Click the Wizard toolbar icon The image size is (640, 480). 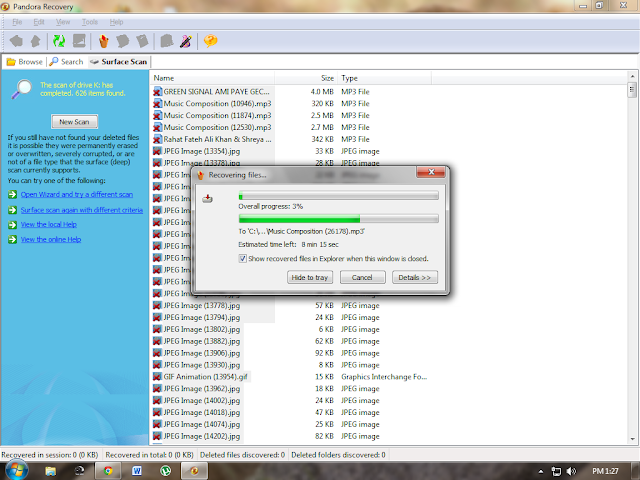coord(186,41)
